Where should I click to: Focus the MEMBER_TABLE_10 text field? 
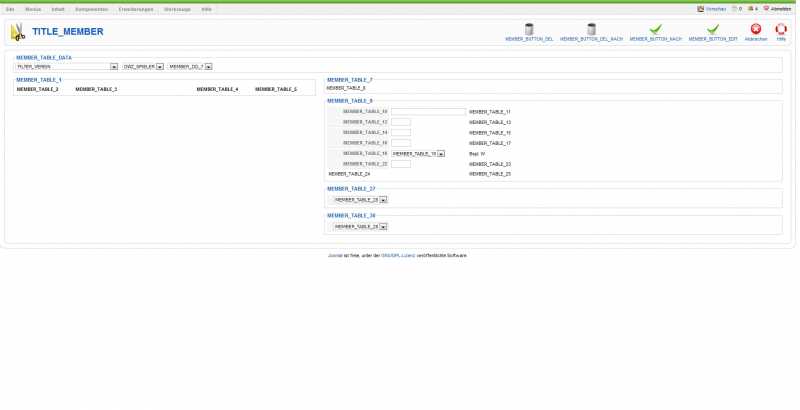click(428, 112)
